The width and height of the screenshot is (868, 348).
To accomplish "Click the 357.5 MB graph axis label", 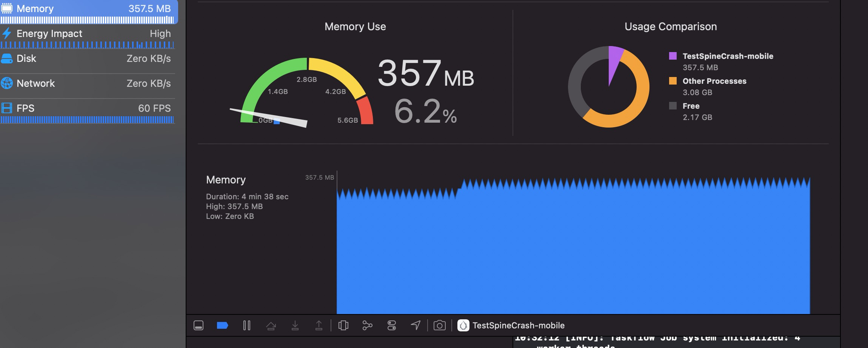I will [x=320, y=177].
